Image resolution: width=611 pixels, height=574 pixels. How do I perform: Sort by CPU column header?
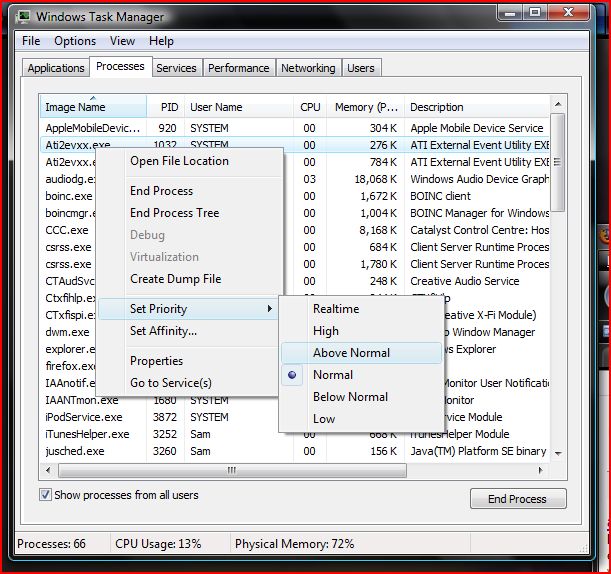pos(310,107)
